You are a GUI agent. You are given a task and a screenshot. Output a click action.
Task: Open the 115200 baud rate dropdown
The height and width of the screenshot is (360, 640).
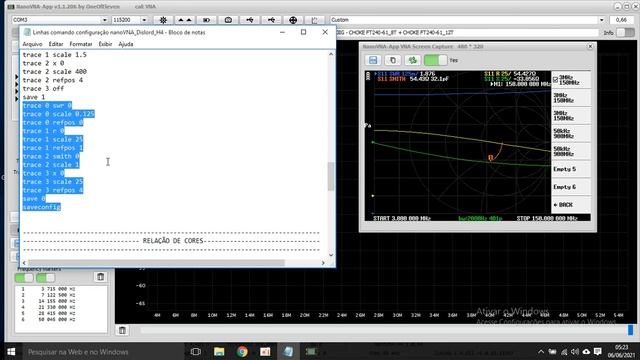point(144,20)
